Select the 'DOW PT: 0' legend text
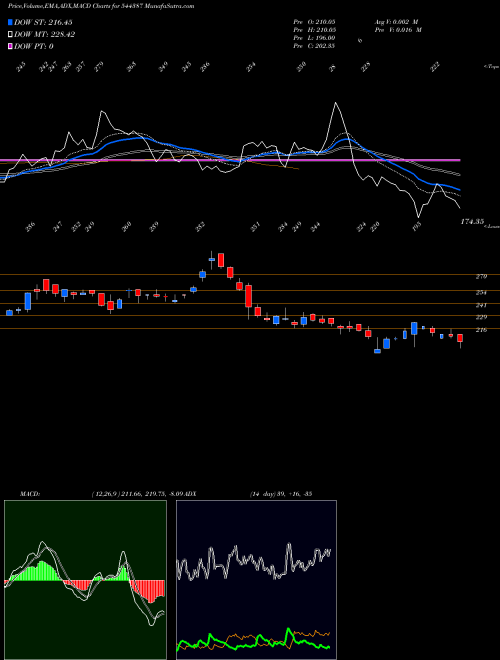 pos(34,47)
